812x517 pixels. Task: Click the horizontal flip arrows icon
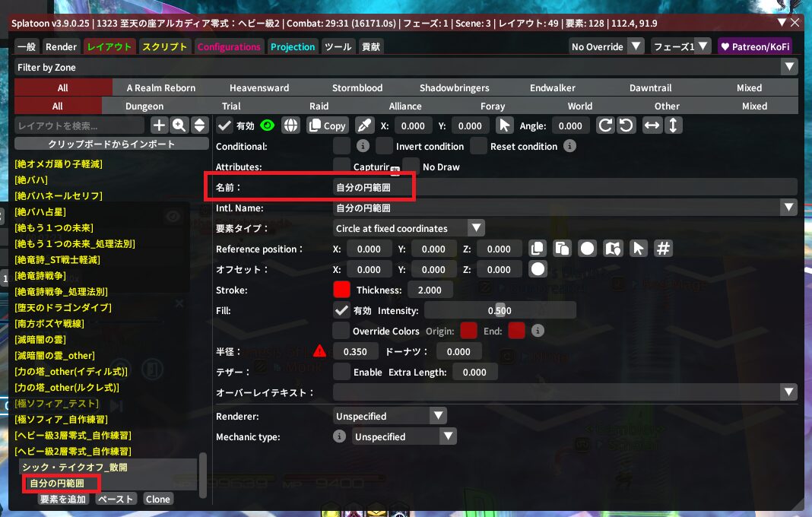point(652,125)
